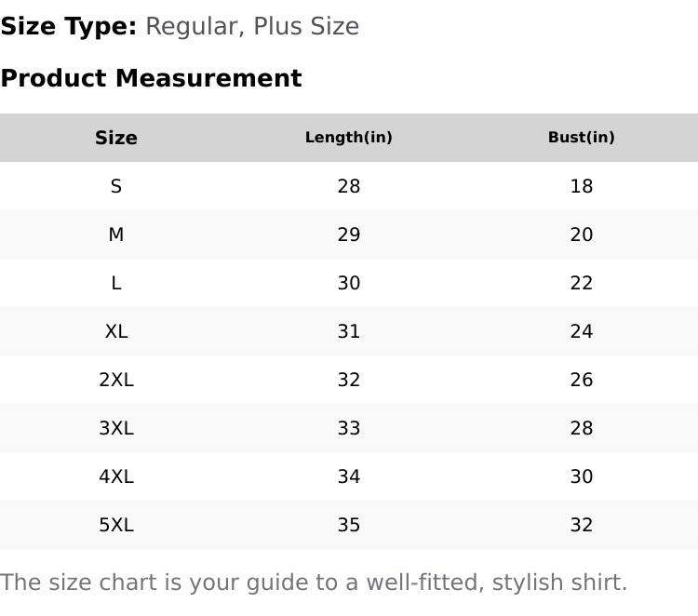This screenshot has height=616, width=698.
Task: Click bust value 30 for size 4XL
Action: 582,476
